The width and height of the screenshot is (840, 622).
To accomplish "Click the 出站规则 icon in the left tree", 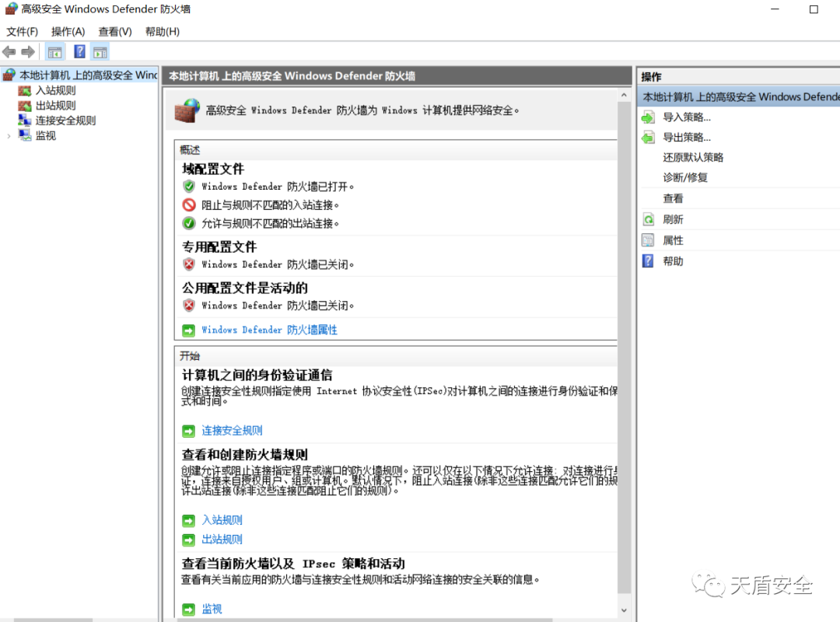I will click(25, 106).
